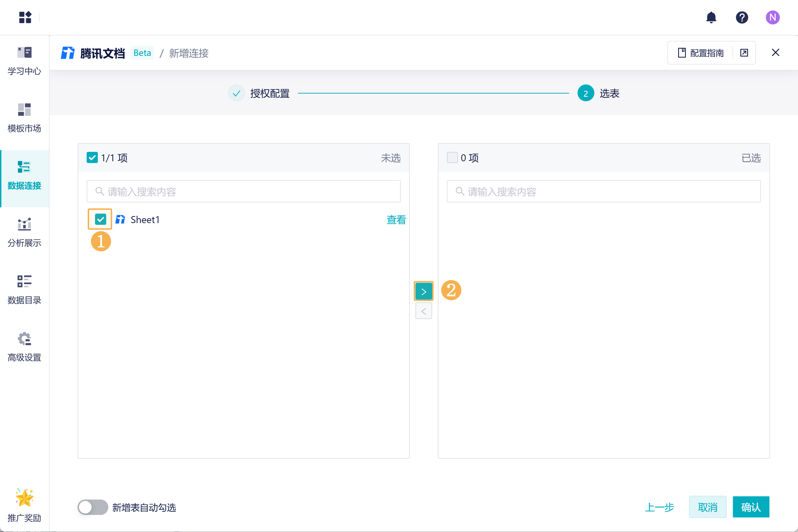Open 分析展示 sidebar section

(x=24, y=233)
